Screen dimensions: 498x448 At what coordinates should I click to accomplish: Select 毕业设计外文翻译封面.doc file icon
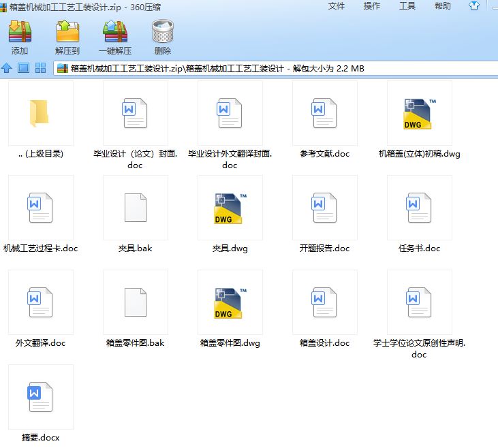[230, 113]
